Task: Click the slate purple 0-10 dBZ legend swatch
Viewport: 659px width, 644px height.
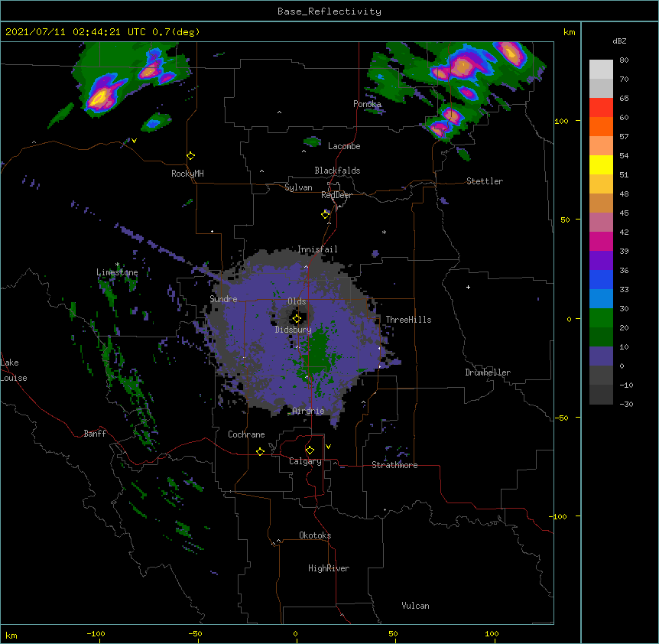Action: pos(601,356)
